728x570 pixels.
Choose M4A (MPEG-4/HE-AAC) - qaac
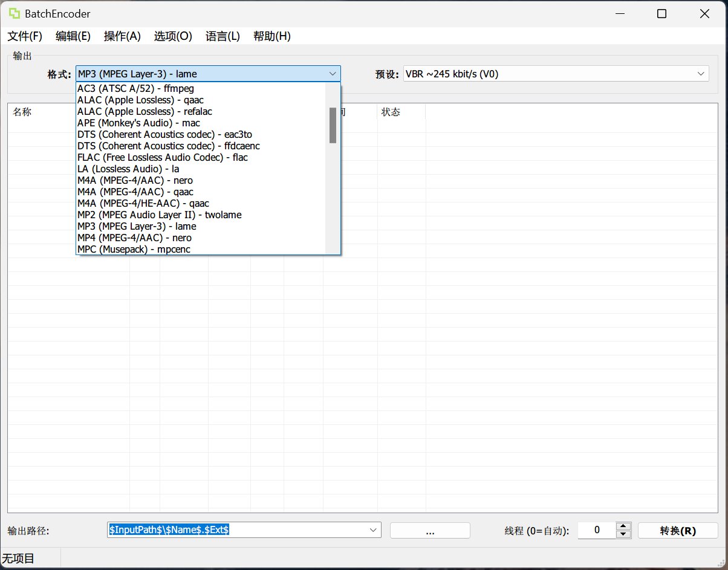coord(201,204)
